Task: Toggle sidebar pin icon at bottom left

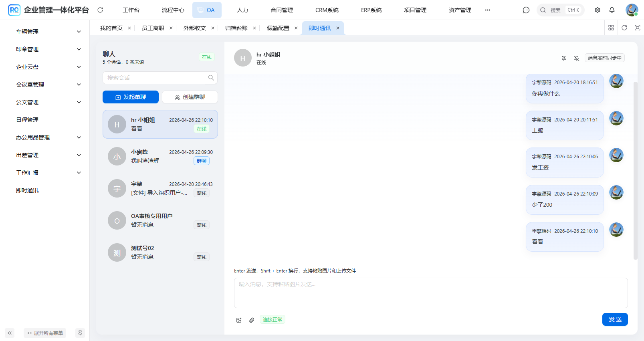Action: click(x=80, y=333)
